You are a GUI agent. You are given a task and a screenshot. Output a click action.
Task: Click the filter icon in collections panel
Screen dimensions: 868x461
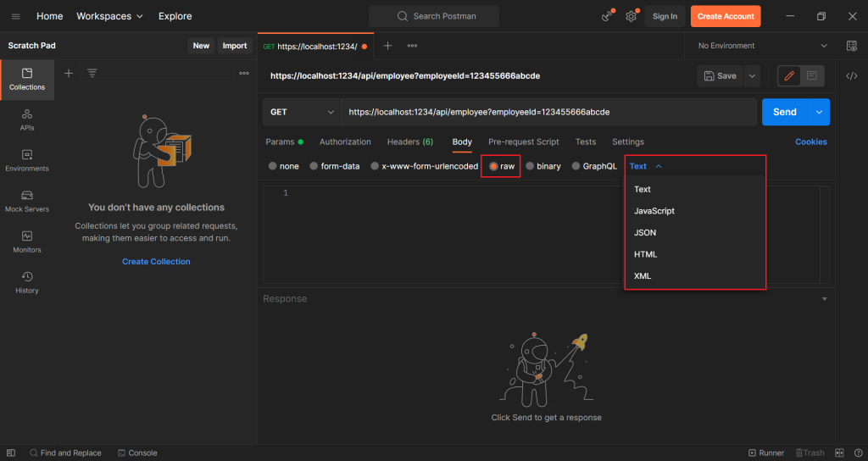(92, 73)
